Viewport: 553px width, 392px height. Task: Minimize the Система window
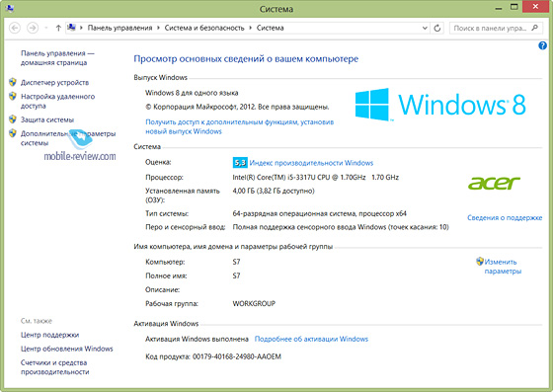pos(499,8)
